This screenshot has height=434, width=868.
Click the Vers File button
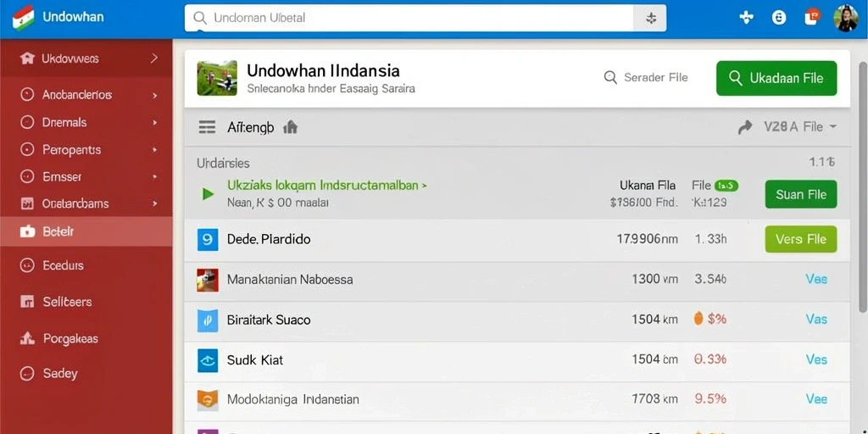800,239
